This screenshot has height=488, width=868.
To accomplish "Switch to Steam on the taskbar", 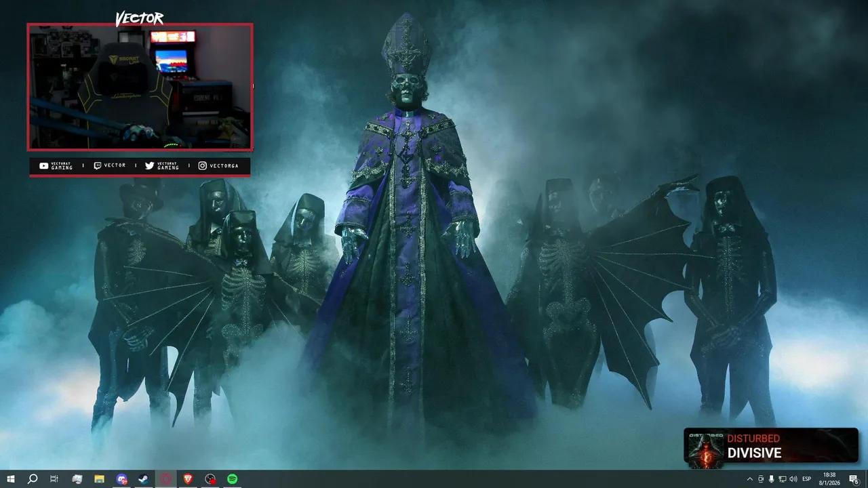I will point(144,479).
